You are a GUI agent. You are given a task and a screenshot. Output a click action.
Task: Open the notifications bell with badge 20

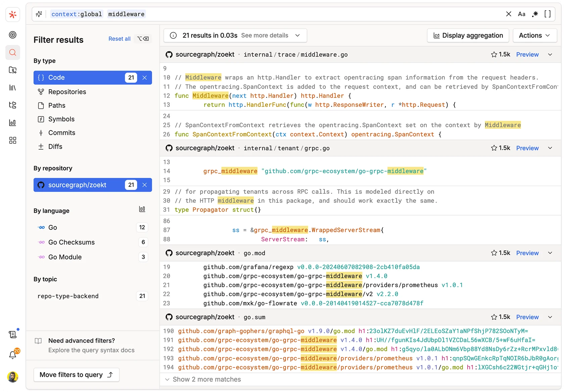tap(12, 354)
